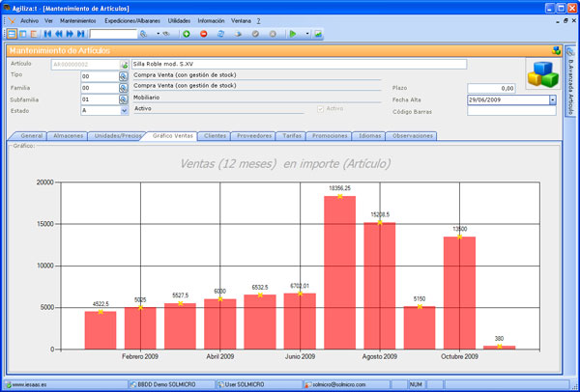Click the Tipo code field

pyautogui.click(x=100, y=76)
